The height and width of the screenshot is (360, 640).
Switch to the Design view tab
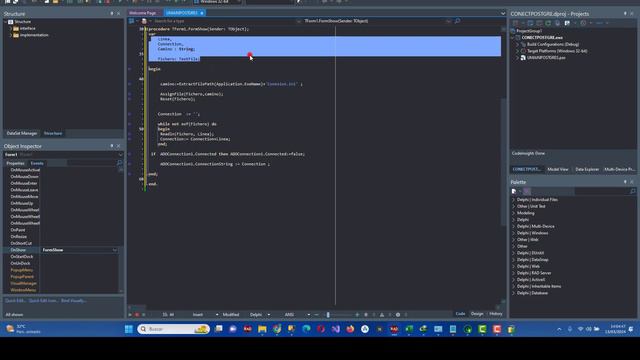coord(477,314)
